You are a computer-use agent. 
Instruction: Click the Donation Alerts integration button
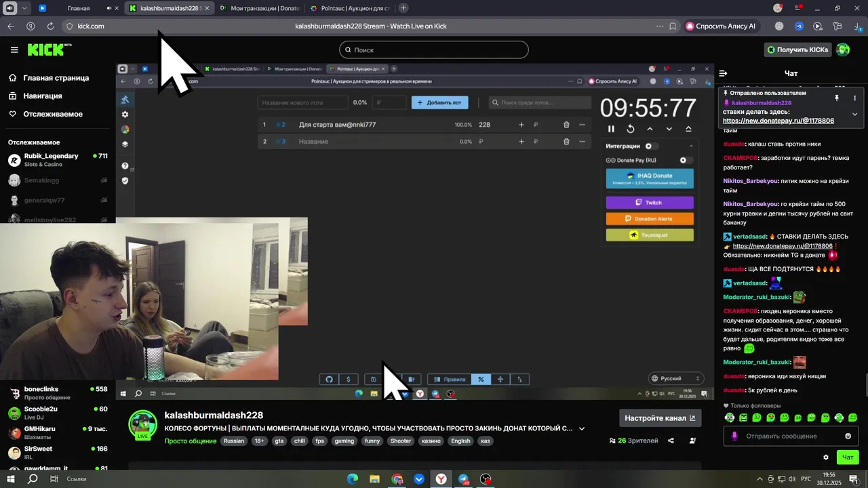point(650,219)
